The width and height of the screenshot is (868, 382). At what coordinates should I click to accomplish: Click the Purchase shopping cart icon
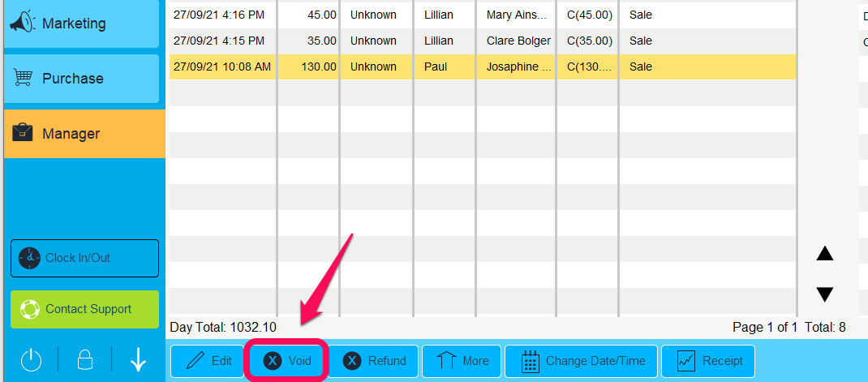(23, 78)
